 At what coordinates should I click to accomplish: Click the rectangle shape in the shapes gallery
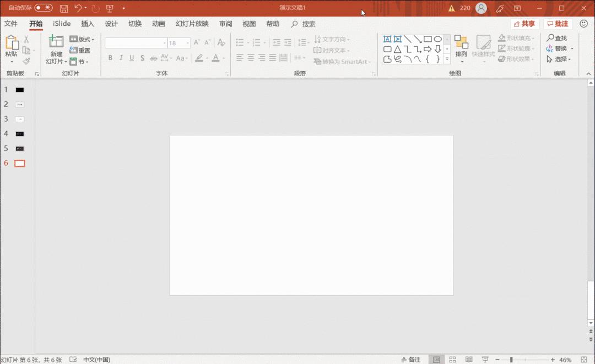click(x=428, y=39)
